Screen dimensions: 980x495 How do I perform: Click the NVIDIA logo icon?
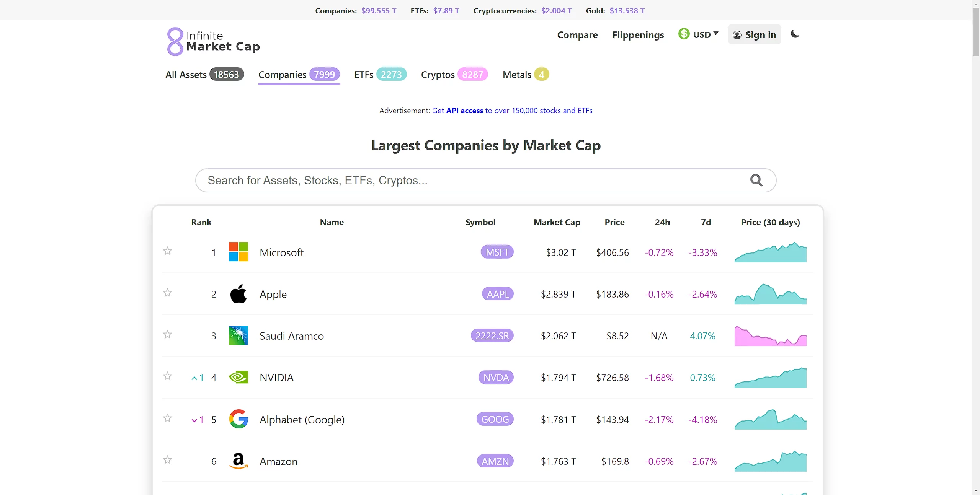[238, 378]
